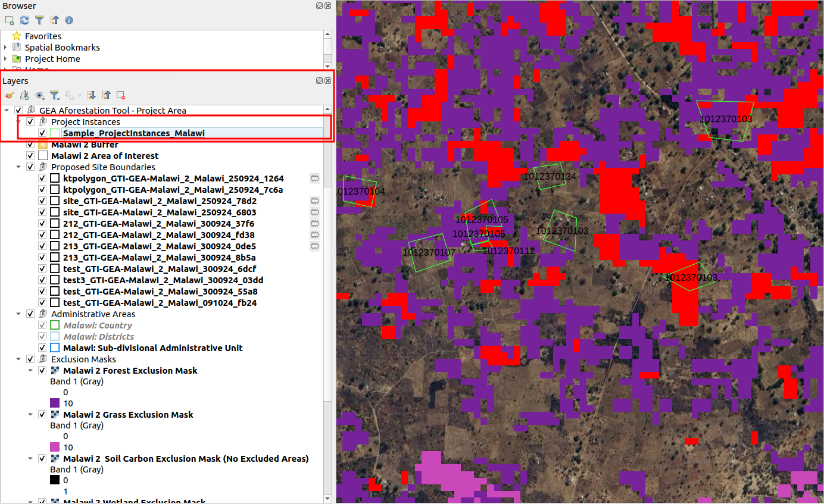Toggle visibility of 213 layer ending 8b5a
This screenshot has height=504, width=824.
click(x=42, y=258)
